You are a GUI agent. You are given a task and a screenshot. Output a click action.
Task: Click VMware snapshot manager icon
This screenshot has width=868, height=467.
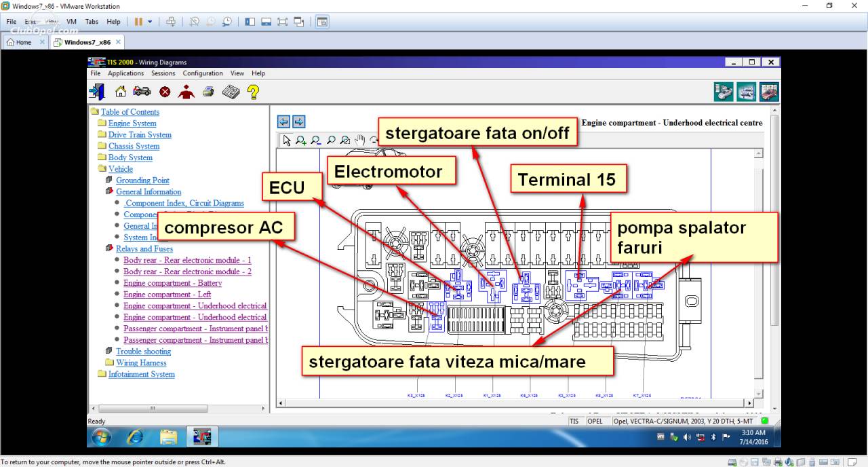click(226, 22)
